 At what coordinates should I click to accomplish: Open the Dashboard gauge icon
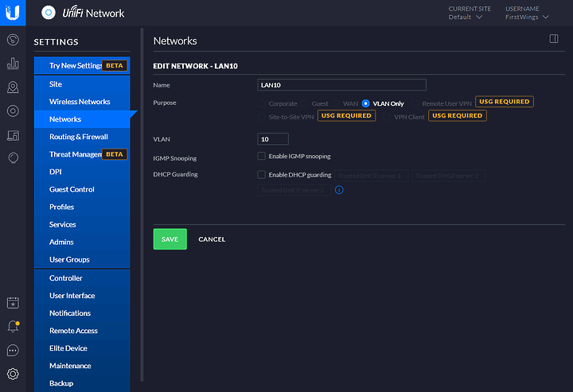coord(13,40)
